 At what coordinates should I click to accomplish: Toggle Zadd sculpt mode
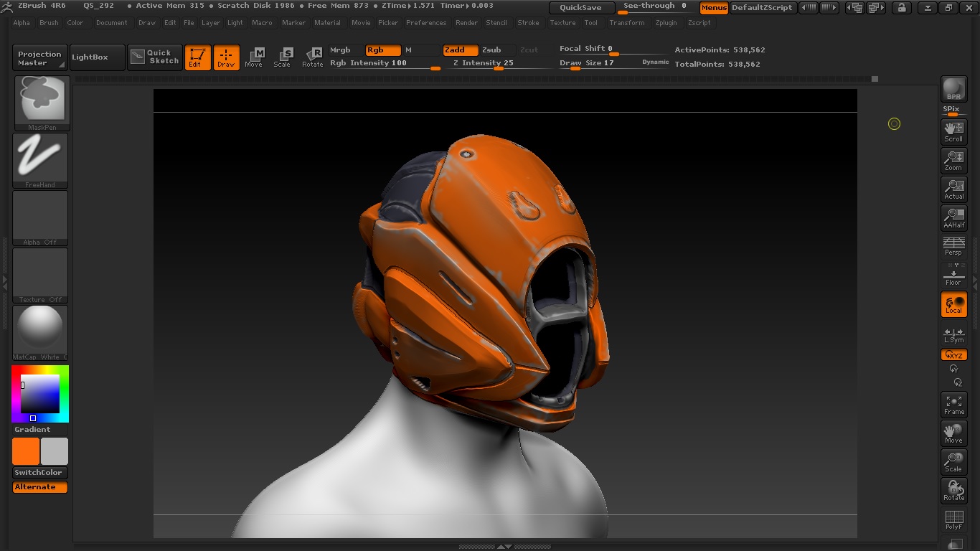click(x=460, y=50)
